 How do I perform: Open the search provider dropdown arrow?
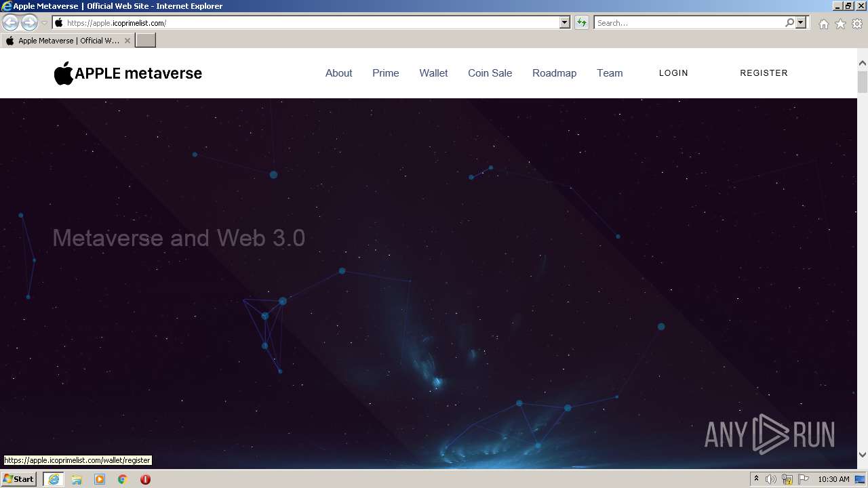click(x=801, y=23)
